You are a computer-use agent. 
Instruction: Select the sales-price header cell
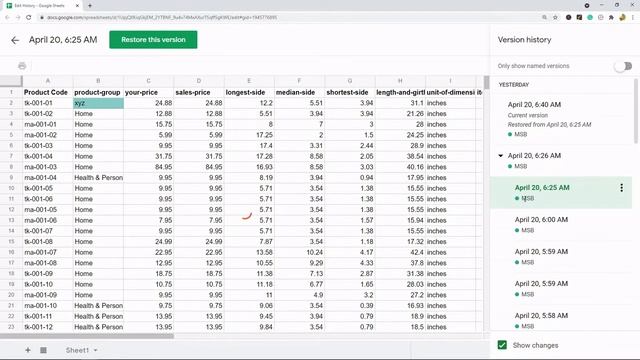[199, 92]
